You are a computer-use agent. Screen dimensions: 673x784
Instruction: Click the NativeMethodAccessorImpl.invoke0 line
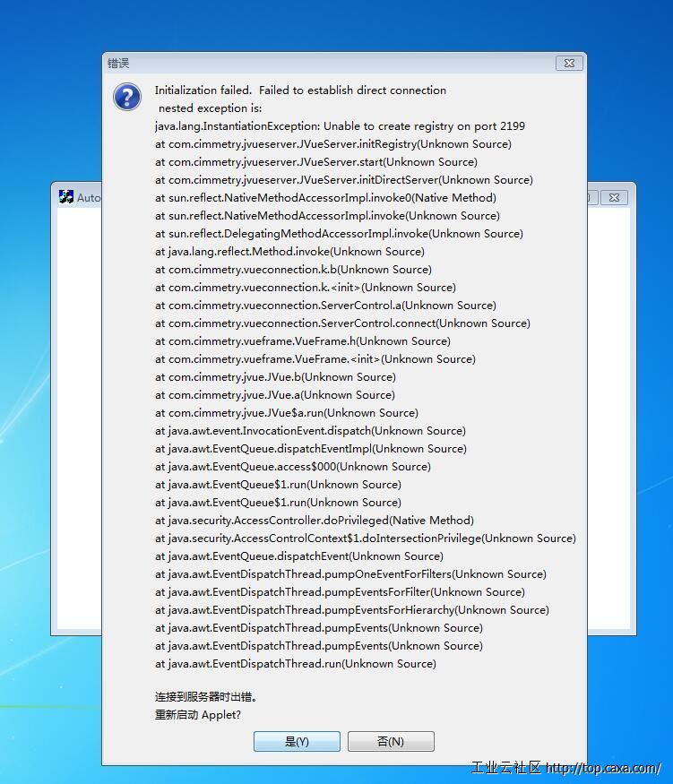[x=325, y=198]
